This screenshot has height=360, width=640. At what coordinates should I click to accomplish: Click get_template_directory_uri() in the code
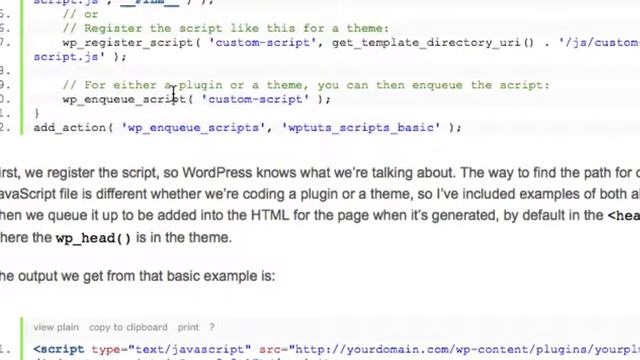[433, 43]
